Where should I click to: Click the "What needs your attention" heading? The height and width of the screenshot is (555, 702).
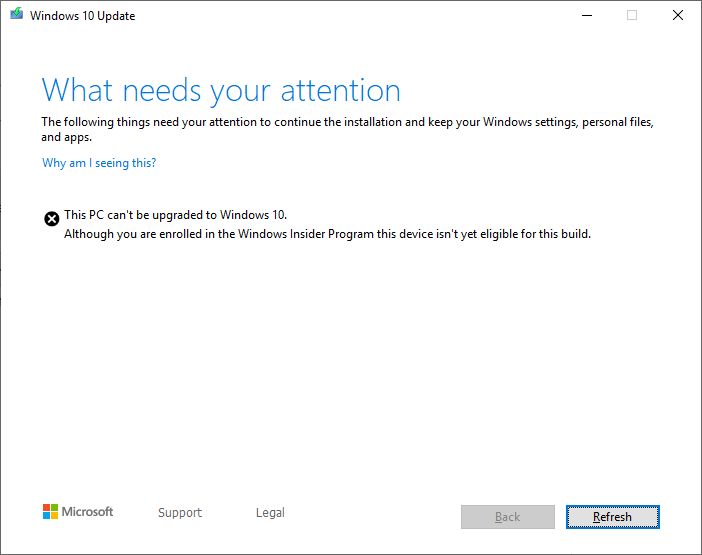tap(221, 91)
